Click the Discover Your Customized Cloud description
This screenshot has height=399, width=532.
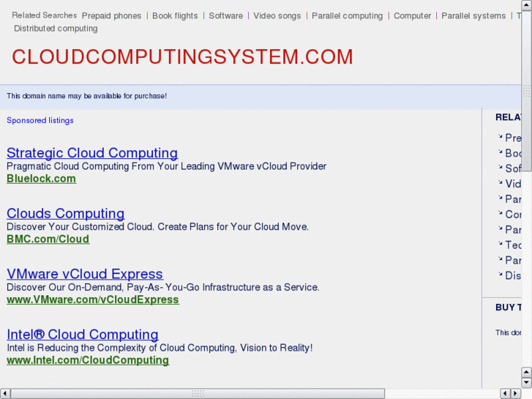[x=157, y=227]
